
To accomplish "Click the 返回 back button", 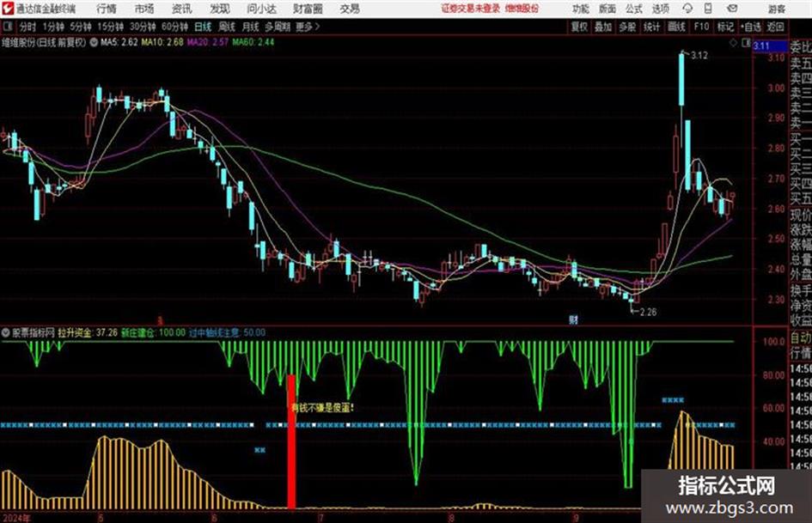I will coord(775,27).
